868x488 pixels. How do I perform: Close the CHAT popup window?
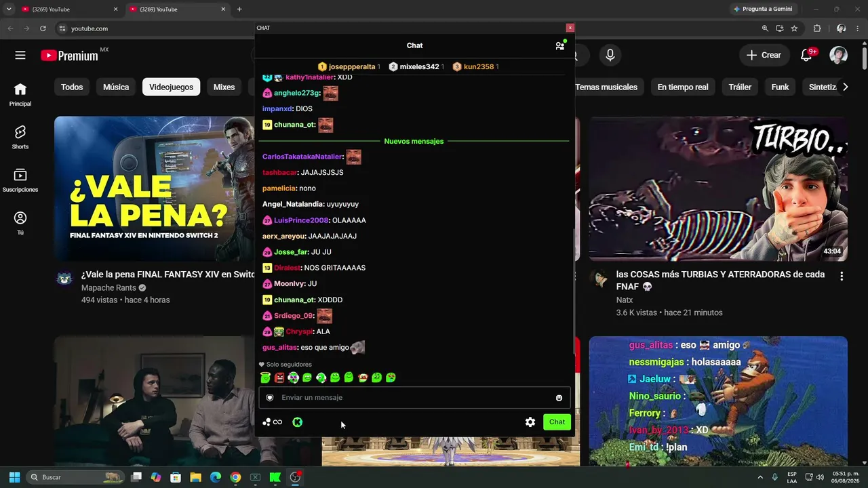570,28
